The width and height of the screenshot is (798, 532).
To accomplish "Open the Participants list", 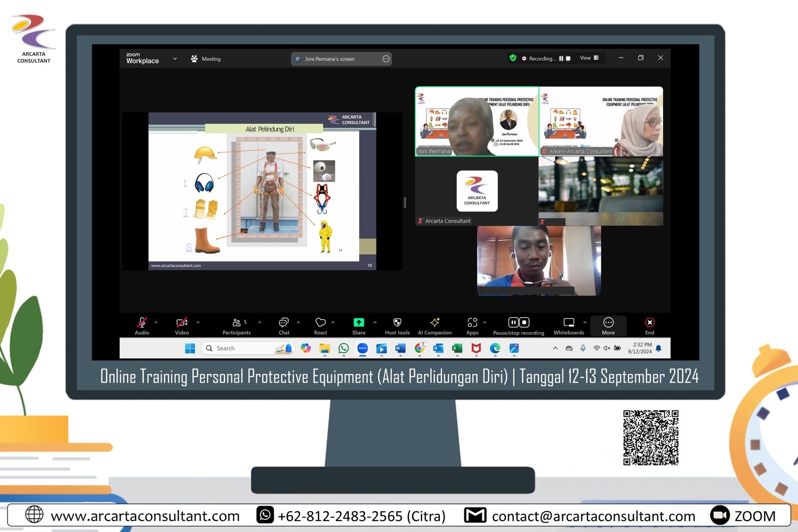I will pos(236,323).
